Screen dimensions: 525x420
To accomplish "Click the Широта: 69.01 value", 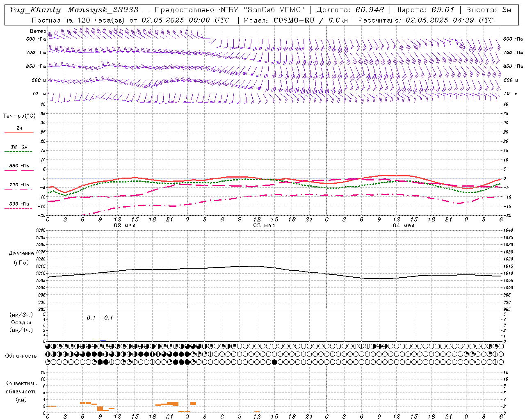I will 425,10.
